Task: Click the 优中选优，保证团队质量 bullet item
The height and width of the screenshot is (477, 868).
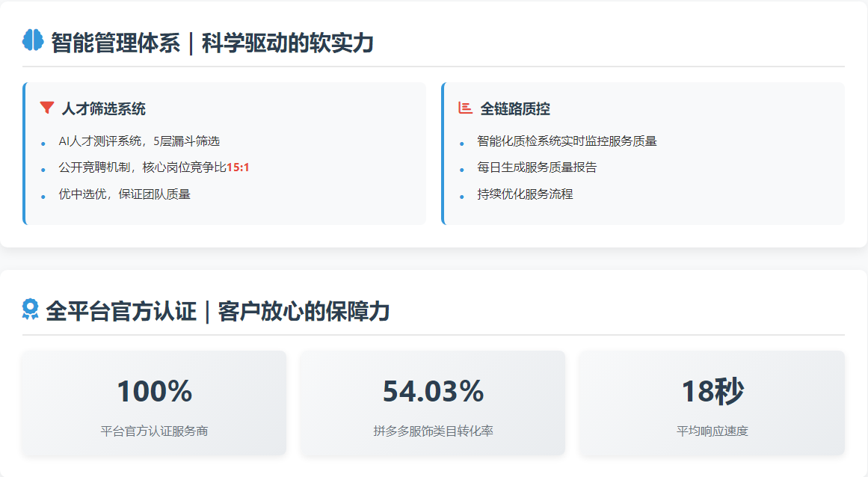Action: tap(125, 194)
